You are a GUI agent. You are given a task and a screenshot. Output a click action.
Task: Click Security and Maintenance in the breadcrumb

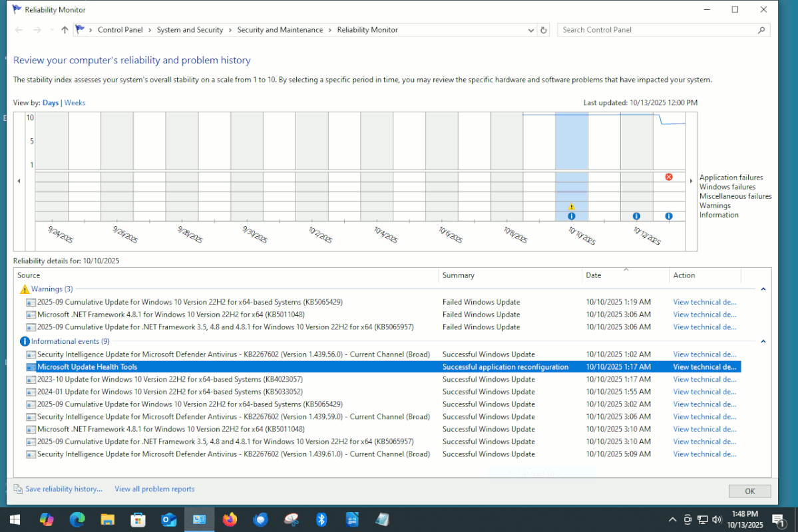click(x=280, y=30)
